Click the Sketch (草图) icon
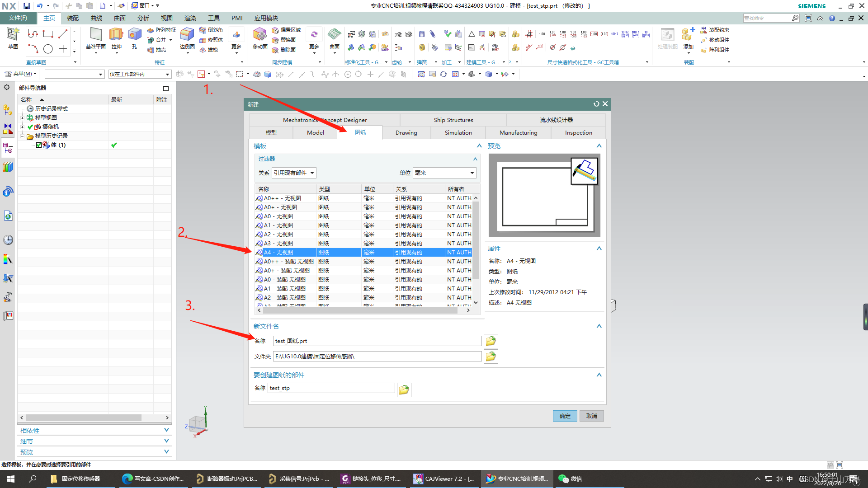Viewport: 868px width, 488px height. [x=13, y=35]
